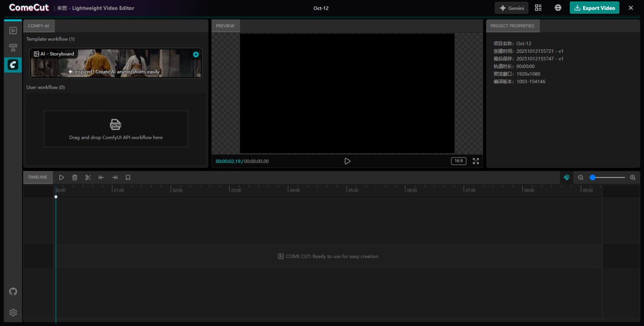Open the AI - Storyboard template workflow

[115, 63]
